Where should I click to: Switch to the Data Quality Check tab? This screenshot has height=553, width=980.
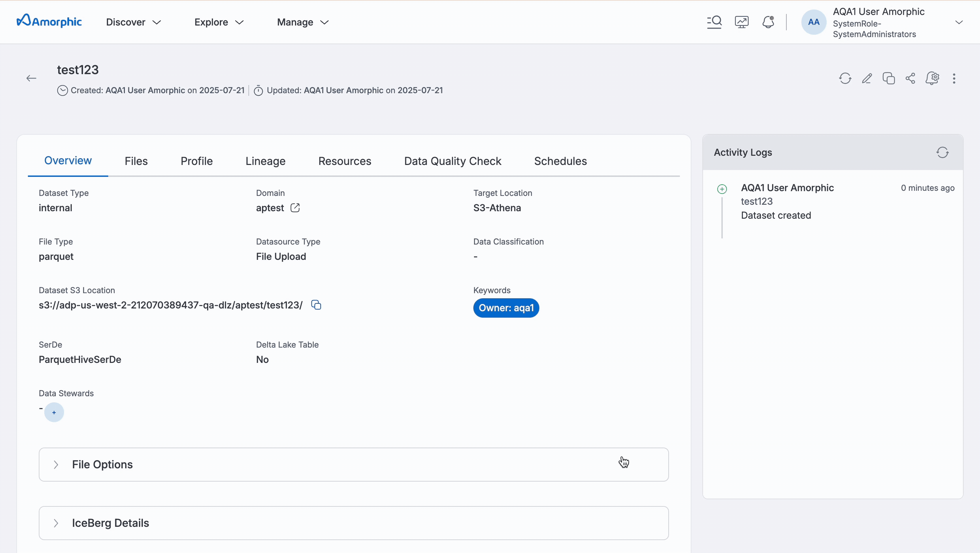coord(452,161)
